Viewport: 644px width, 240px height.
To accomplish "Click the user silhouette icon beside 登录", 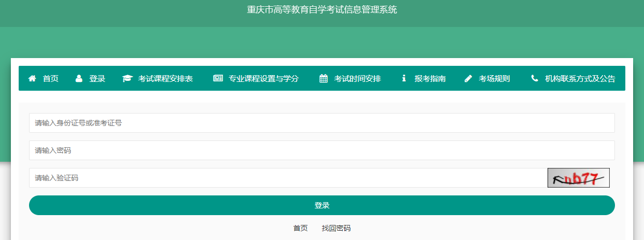I will pyautogui.click(x=79, y=79).
